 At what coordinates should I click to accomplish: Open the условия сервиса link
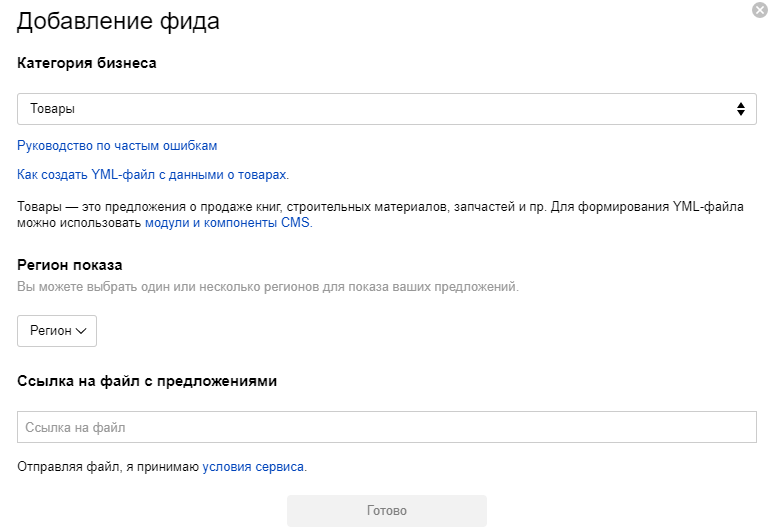click(253, 466)
